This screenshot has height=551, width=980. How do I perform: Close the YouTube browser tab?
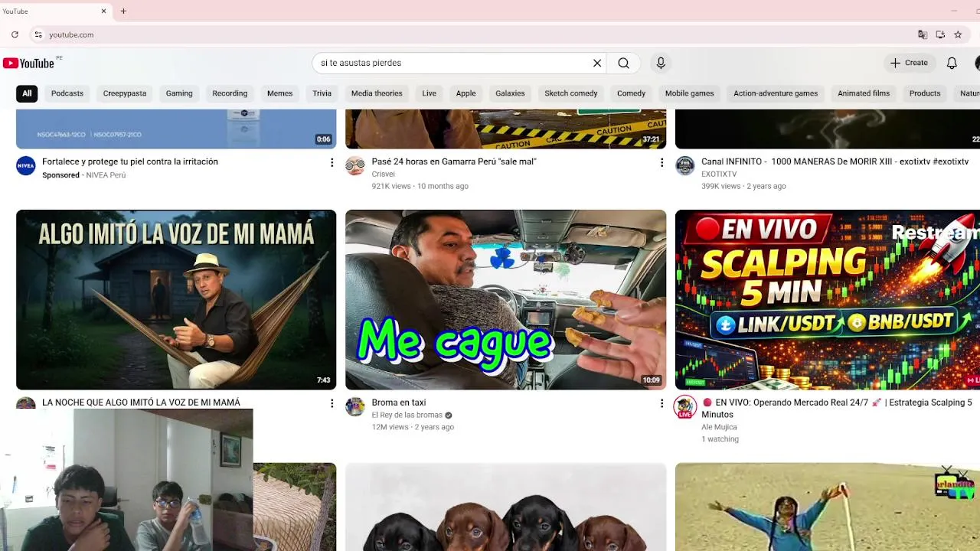[104, 11]
